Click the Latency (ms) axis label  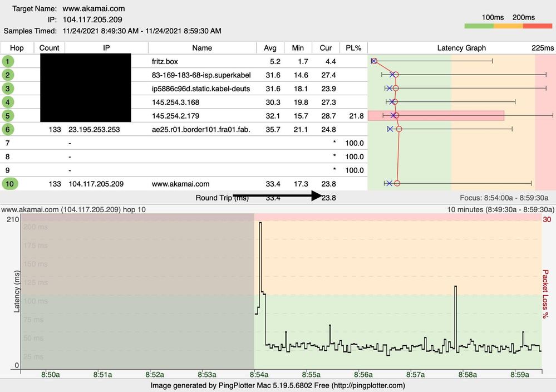tap(16, 292)
